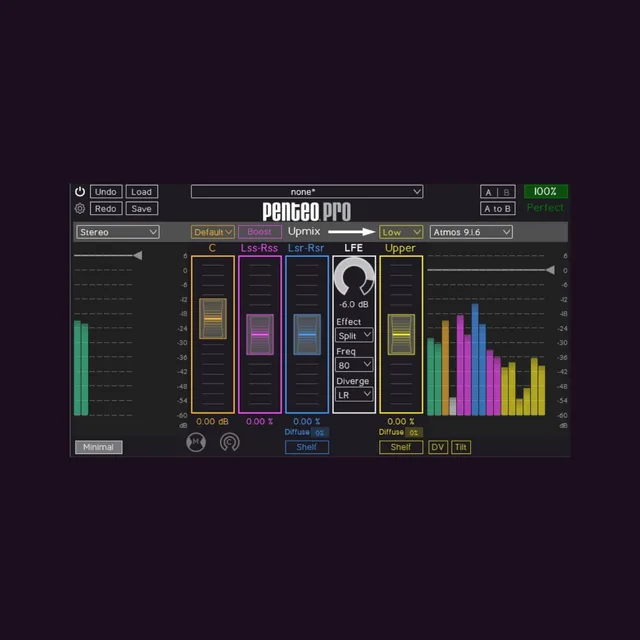Open the Stereo input format dropdown
The width and height of the screenshot is (640, 640).
(x=118, y=232)
